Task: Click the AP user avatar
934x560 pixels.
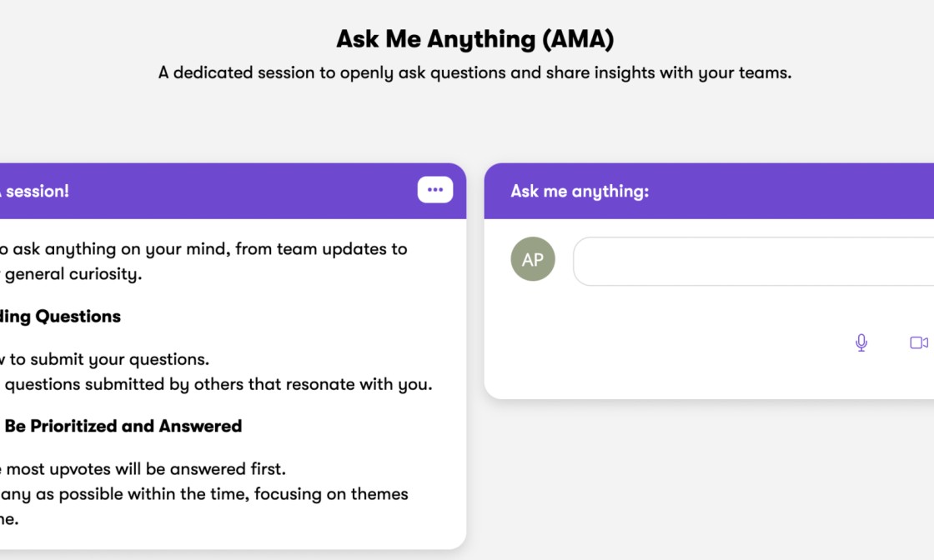Action: (533, 259)
